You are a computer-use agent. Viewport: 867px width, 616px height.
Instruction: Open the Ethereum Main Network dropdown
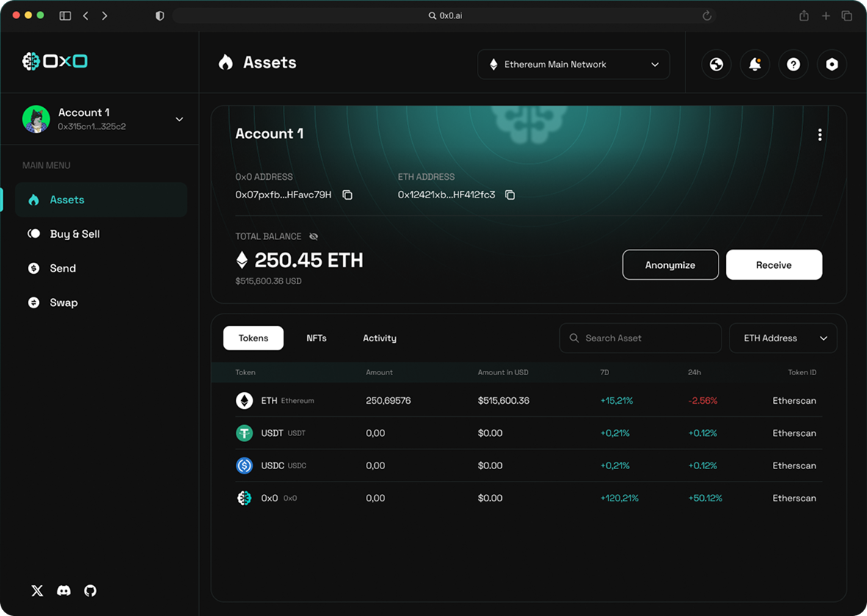[573, 64]
